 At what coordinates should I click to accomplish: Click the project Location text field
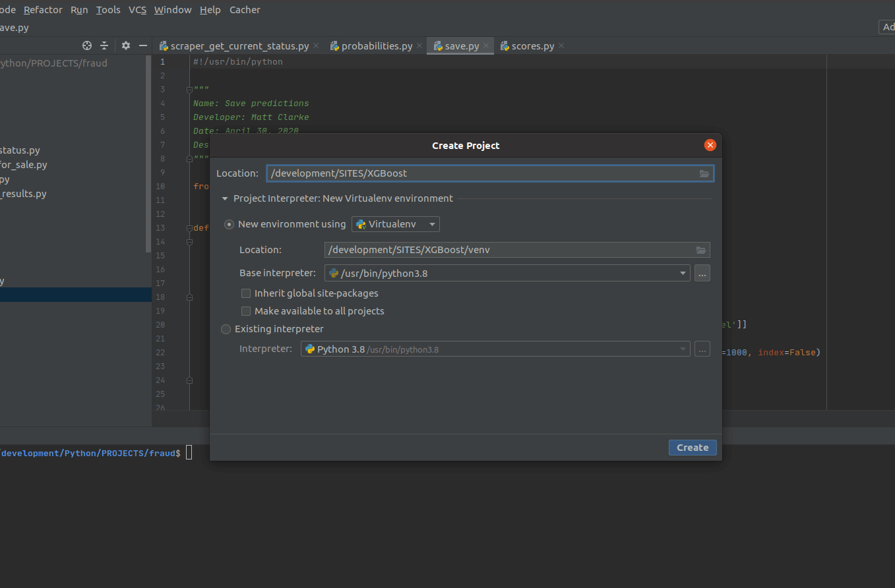pos(481,173)
